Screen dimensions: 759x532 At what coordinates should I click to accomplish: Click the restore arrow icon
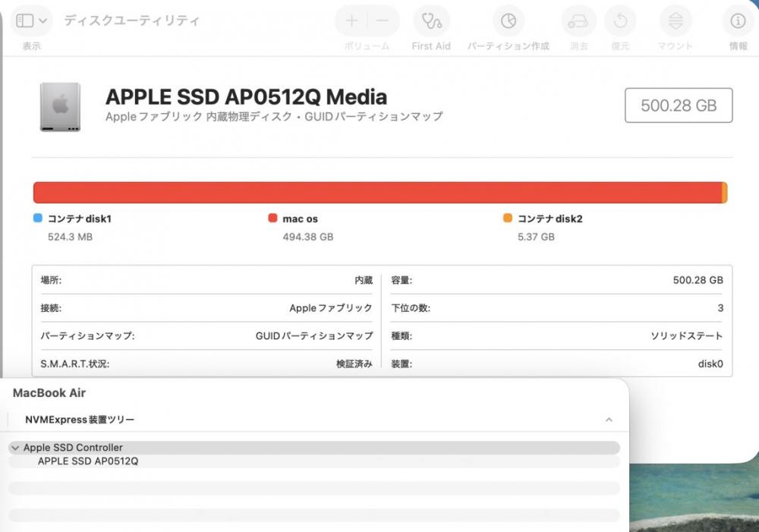point(620,21)
